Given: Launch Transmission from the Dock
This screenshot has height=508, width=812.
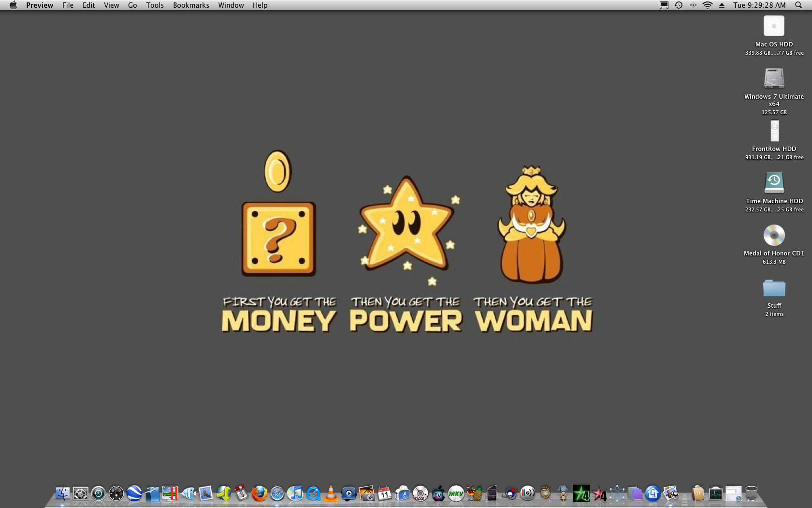Looking at the screenshot, I should tap(241, 493).
